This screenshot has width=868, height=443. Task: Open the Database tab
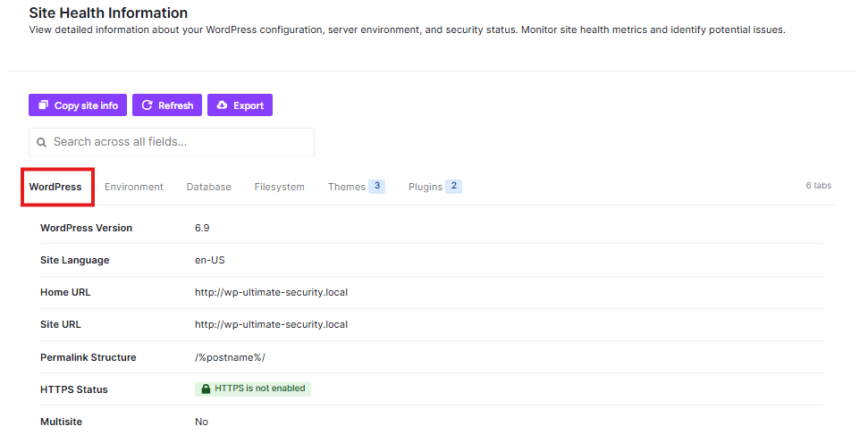point(208,187)
